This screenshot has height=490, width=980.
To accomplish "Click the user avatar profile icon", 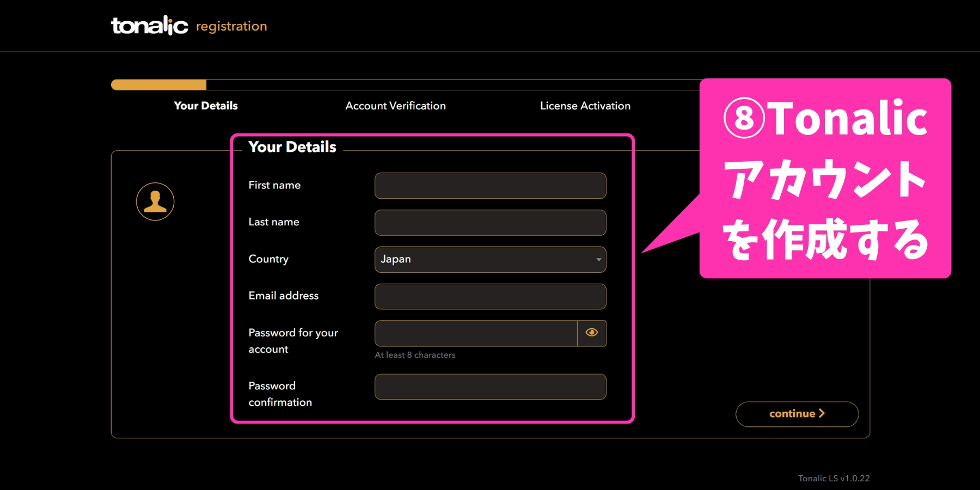I will 155,201.
